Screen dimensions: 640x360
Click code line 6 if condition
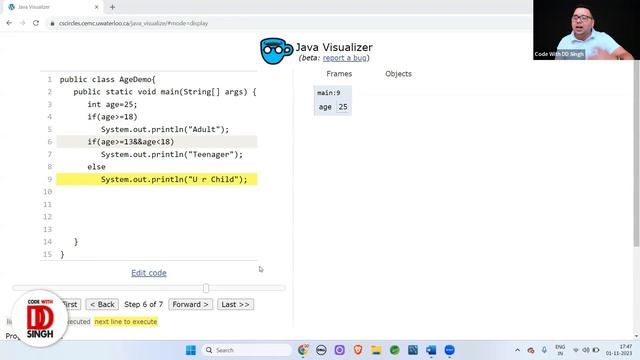(157, 142)
